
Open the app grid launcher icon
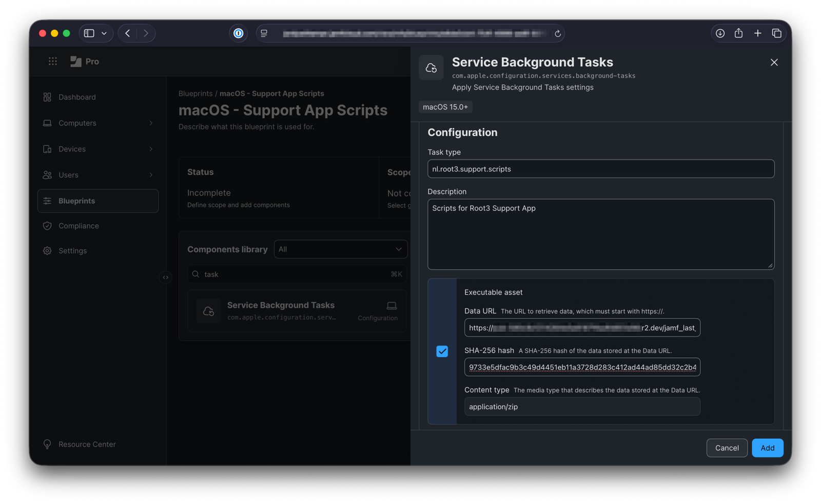[52, 62]
